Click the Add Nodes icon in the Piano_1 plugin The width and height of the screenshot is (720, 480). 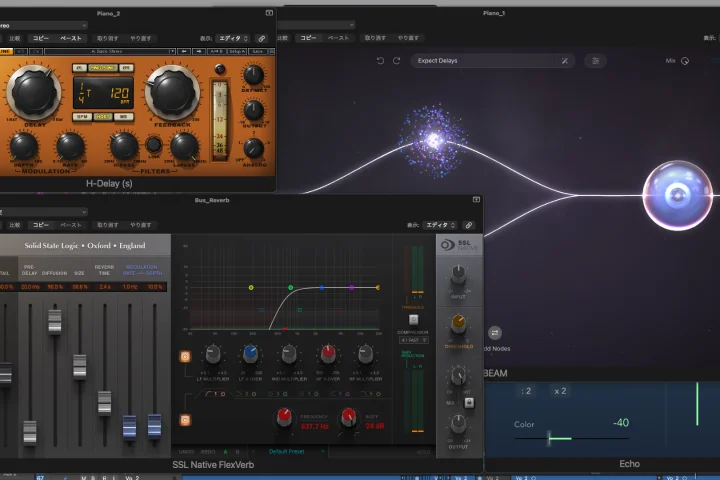(495, 333)
